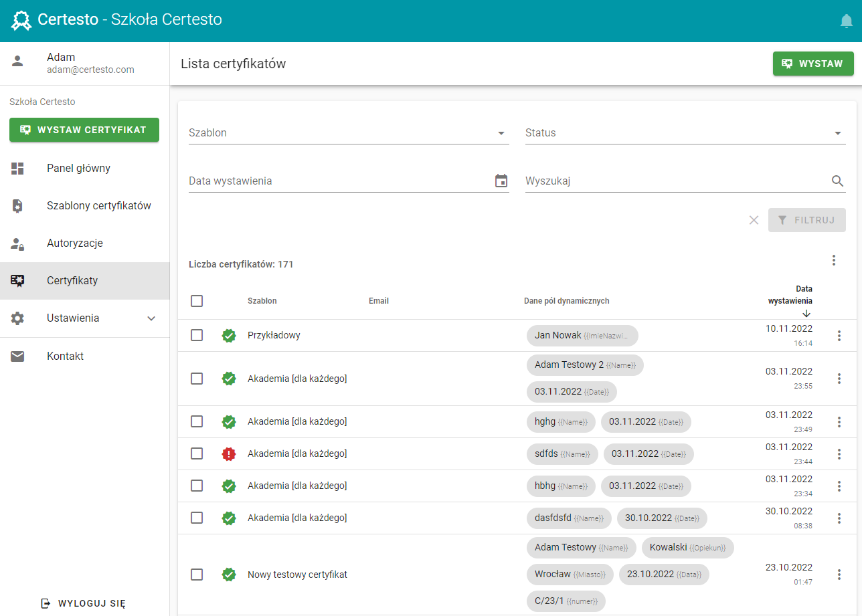Viewport: 862px width, 616px height.
Task: Click green status badge of Nowy testowy certyfikat
Action: coord(229,575)
